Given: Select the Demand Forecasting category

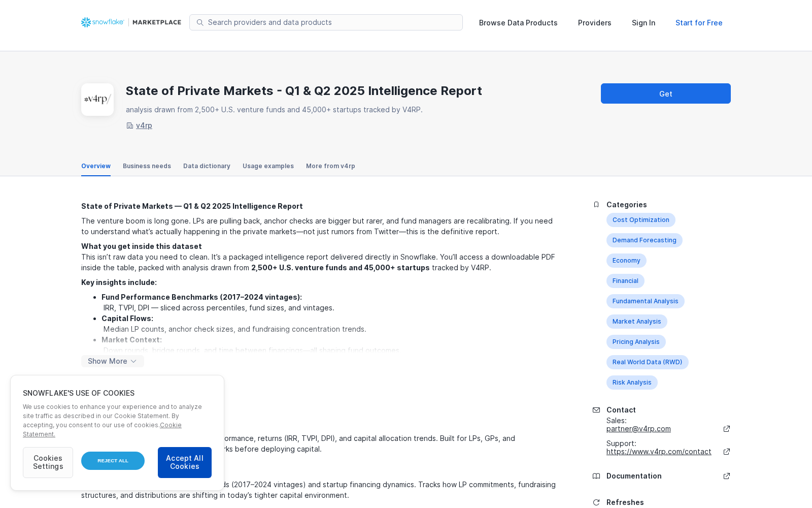Looking at the screenshot, I should 645,240.
